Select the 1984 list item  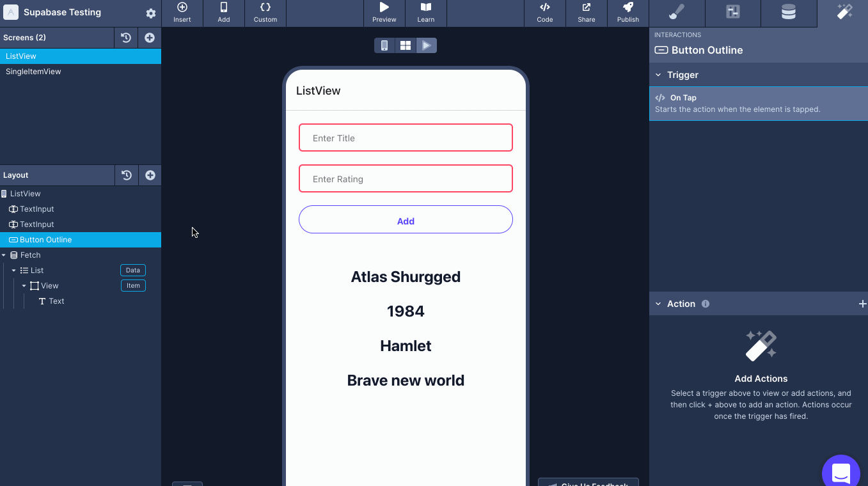[406, 311]
